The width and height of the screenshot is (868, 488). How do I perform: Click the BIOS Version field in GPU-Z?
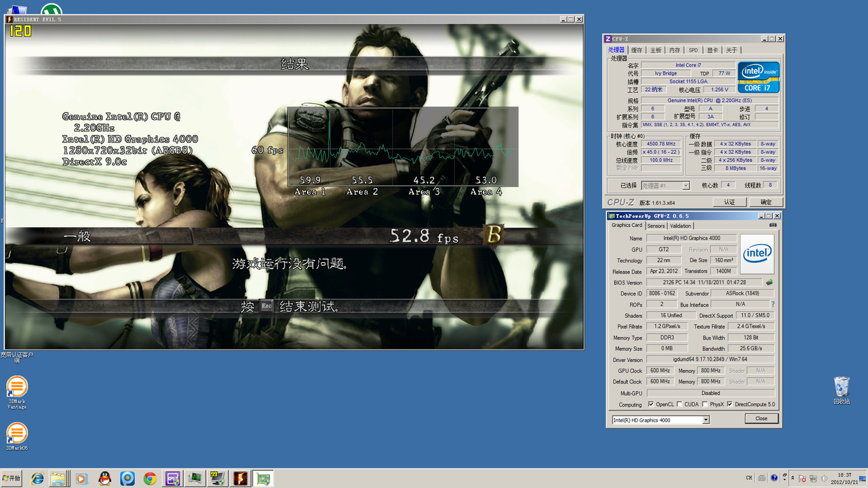[705, 282]
